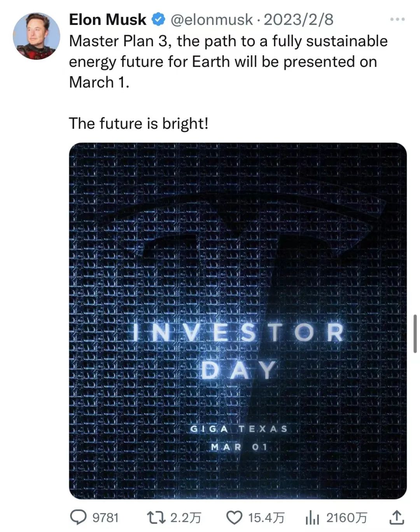Open view analytics bar chart icon
The height and width of the screenshot is (532, 420).
point(312,518)
